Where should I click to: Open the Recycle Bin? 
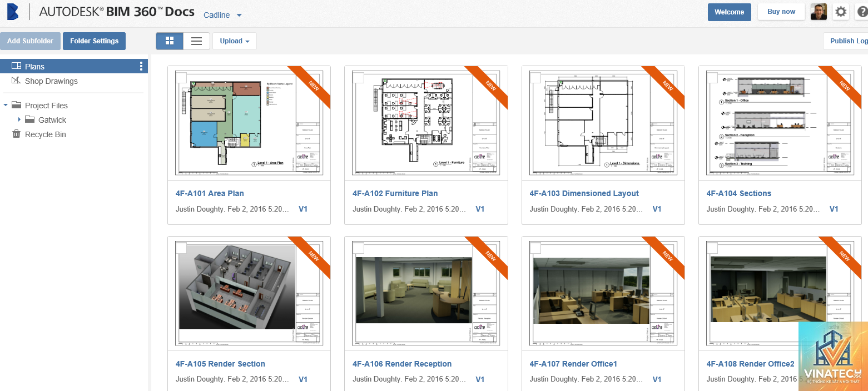(x=45, y=134)
